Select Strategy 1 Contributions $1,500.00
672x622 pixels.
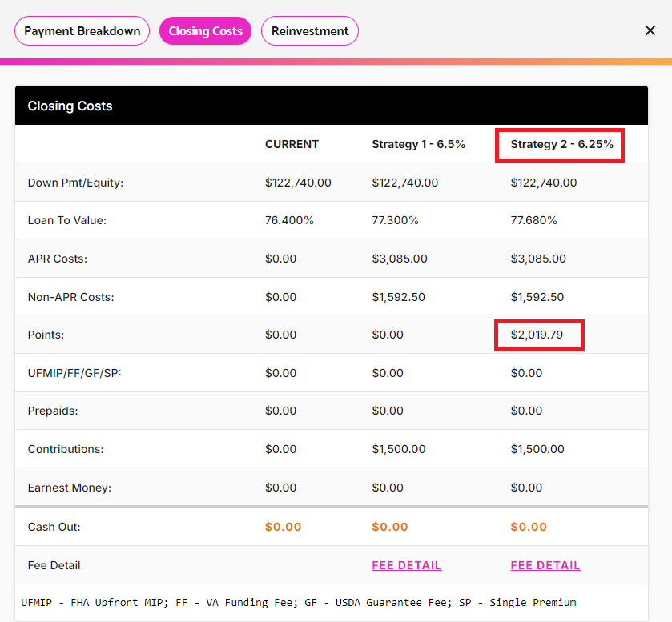[399, 449]
